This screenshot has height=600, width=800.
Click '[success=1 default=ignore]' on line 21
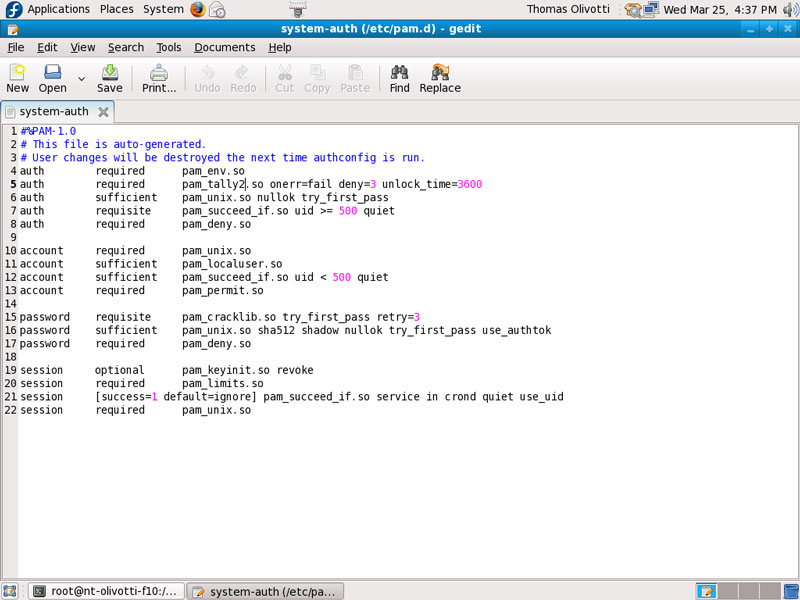point(176,396)
